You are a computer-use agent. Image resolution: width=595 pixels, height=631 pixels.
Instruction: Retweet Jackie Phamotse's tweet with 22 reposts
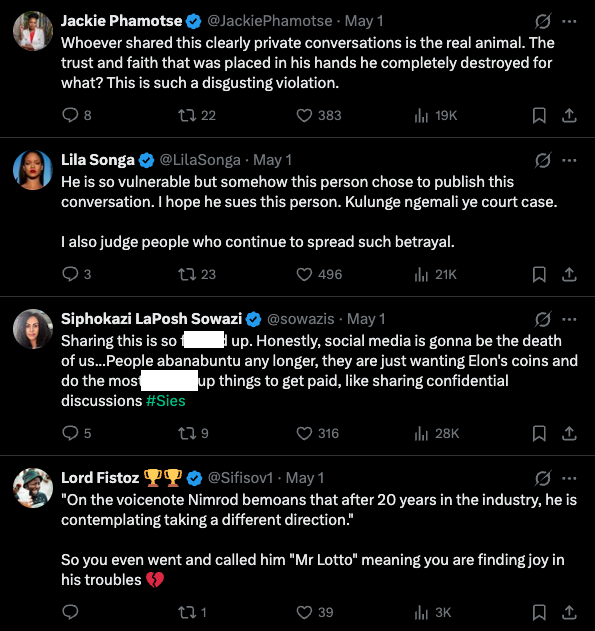[187, 115]
